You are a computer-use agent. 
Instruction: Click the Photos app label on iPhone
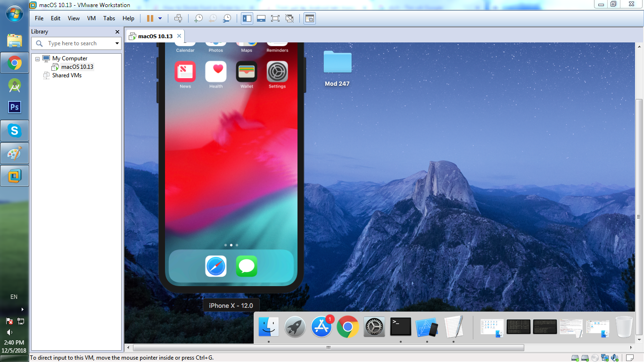pyautogui.click(x=216, y=50)
